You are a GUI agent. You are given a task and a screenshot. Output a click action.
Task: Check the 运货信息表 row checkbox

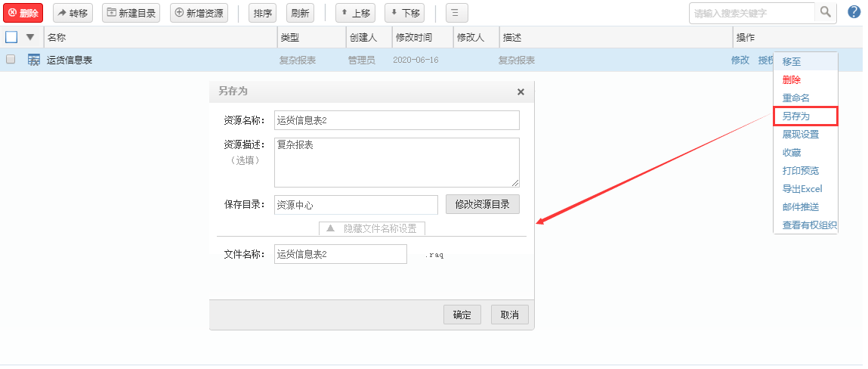pos(11,60)
